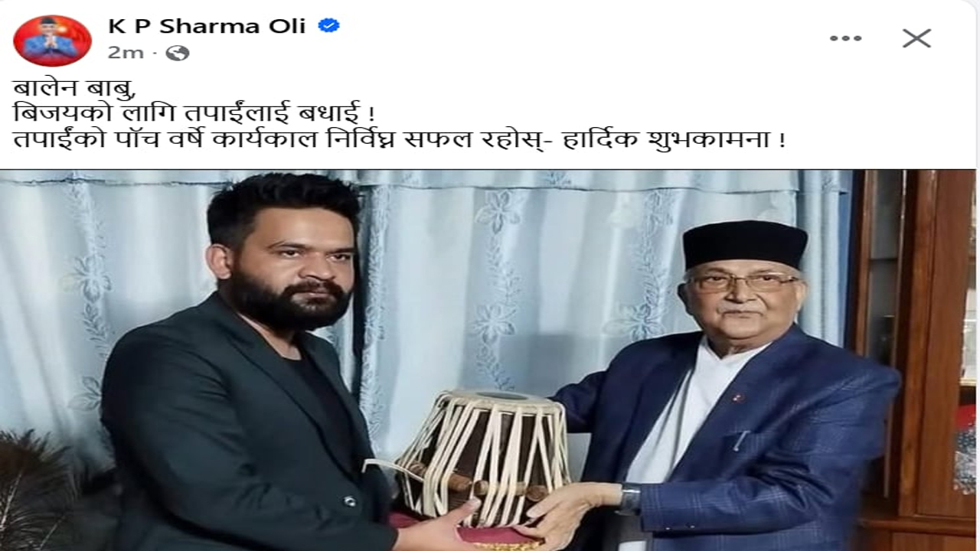
Task: Click the 2m post timestamp
Action: tap(126, 53)
